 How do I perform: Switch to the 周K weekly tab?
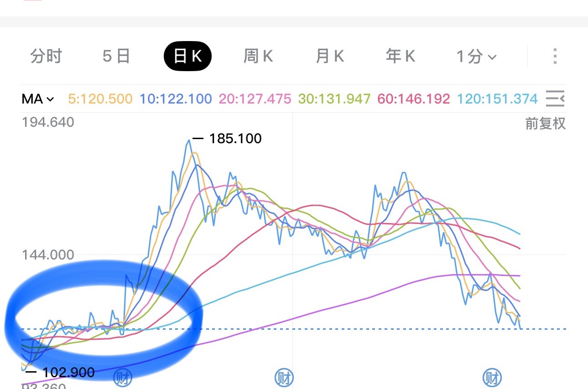pyautogui.click(x=258, y=56)
